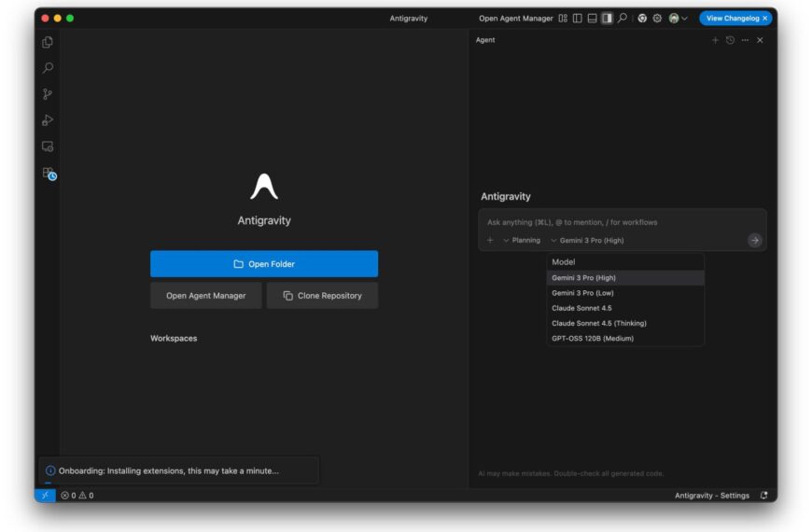Click the Chrome browser icon in title bar
This screenshot has width=812, height=532.
tap(642, 18)
